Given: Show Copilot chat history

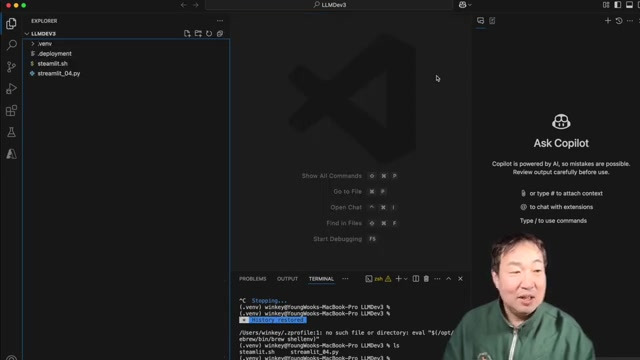Looking at the screenshot, I should 619,21.
